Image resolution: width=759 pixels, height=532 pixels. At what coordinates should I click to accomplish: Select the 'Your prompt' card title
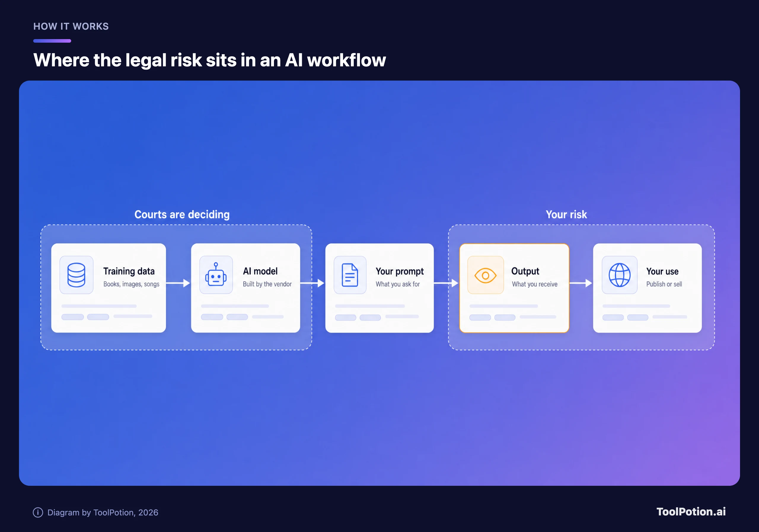coord(400,271)
